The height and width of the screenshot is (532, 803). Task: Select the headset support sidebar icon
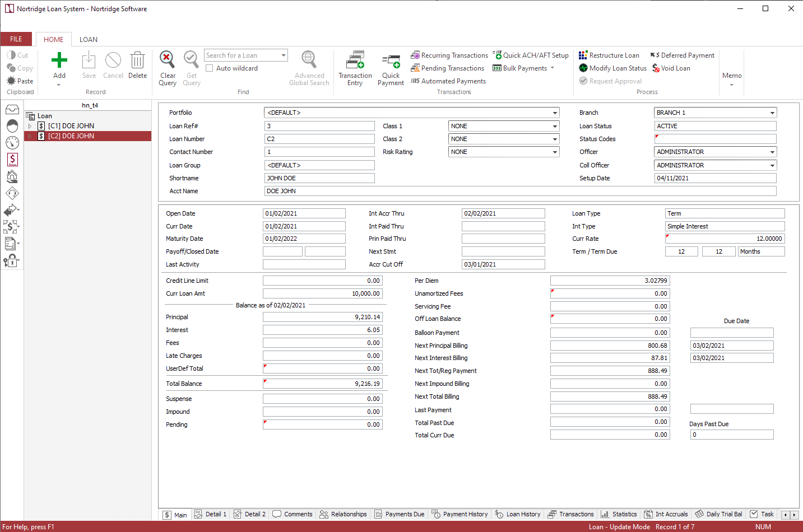tap(12, 194)
